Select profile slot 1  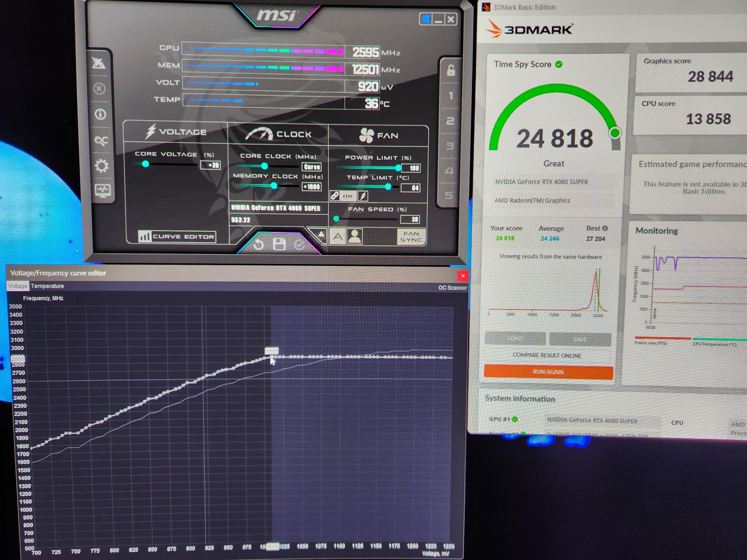coord(450,96)
